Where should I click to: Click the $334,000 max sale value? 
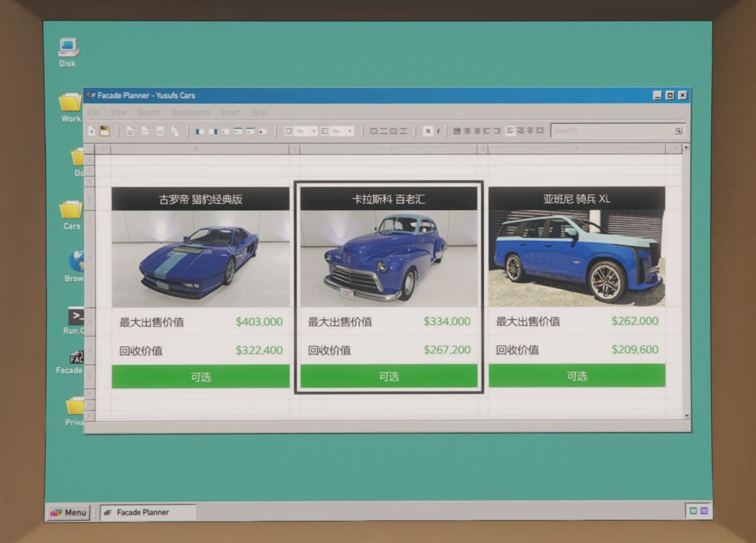[447, 321]
